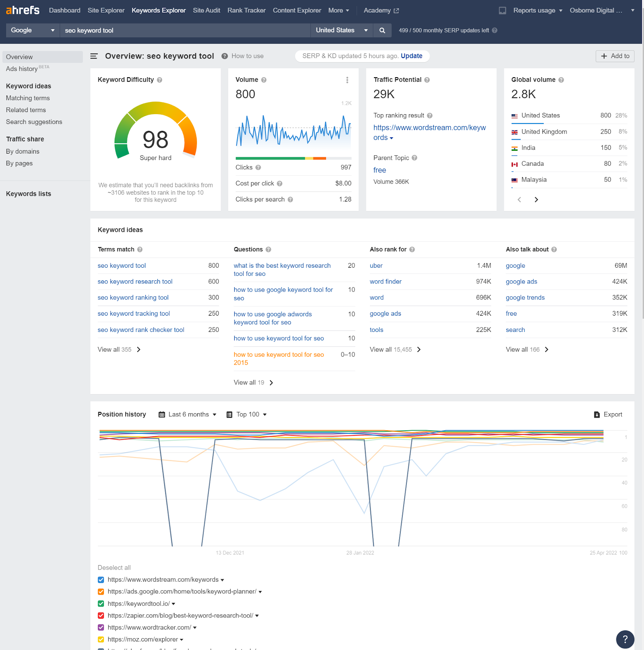
Task: Go to next Global volume countries page
Action: (x=536, y=199)
